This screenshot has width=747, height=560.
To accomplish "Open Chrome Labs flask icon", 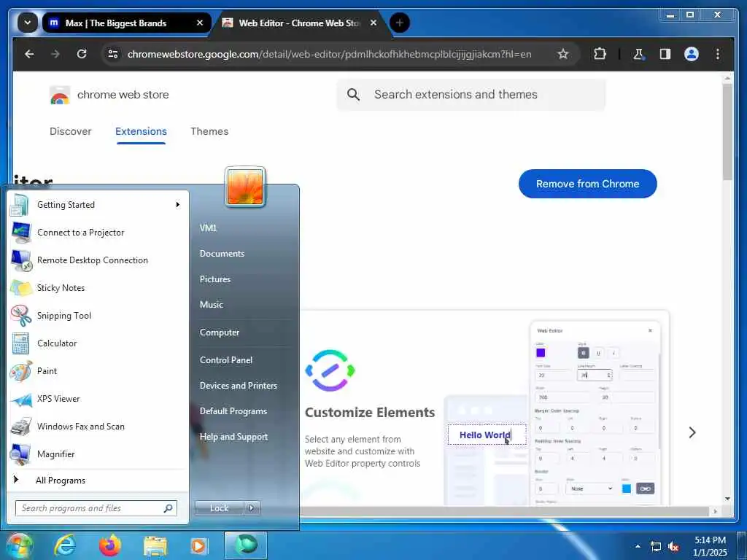I will 638,54.
